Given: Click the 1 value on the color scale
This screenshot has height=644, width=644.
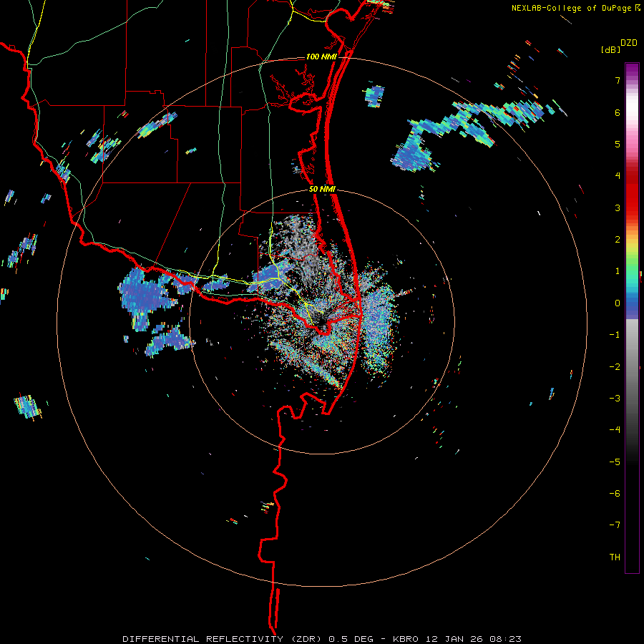Looking at the screenshot, I should click(x=618, y=271).
